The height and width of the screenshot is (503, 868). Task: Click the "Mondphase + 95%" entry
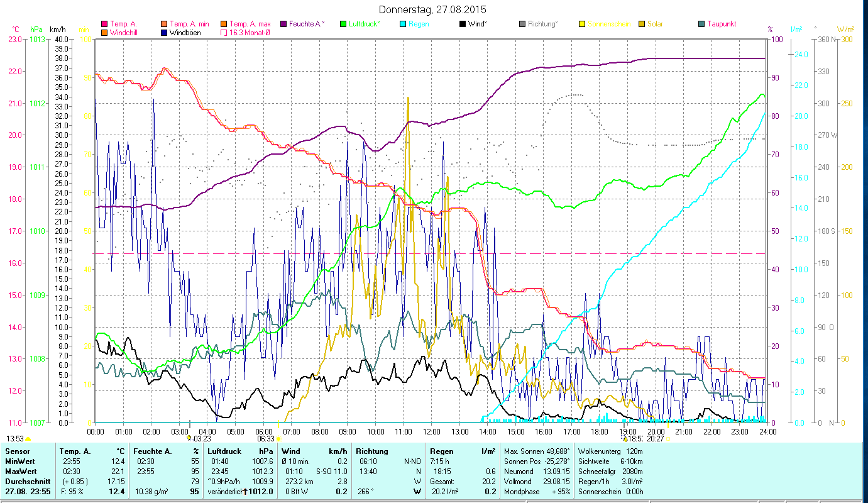click(x=537, y=492)
